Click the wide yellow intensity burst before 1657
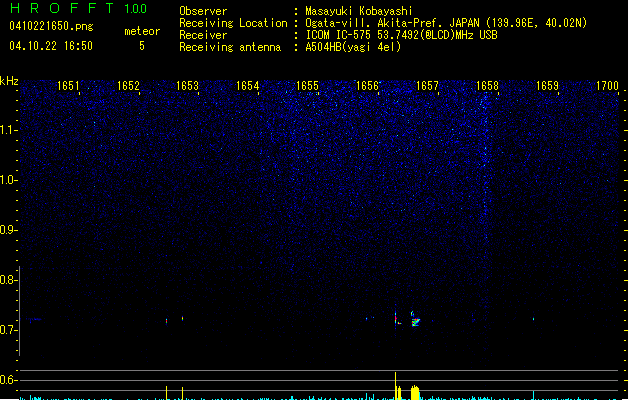Image resolution: width=629 pixels, height=400 pixels. 415,393
